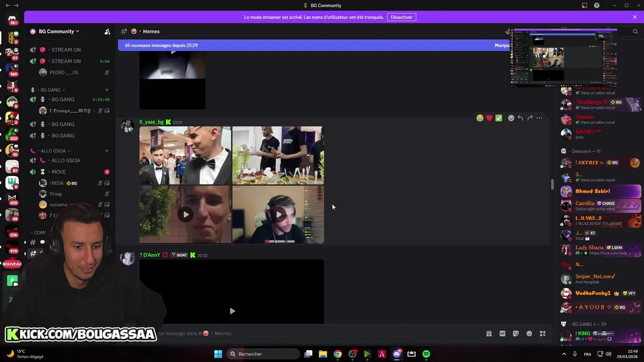The image size is (644, 362).
Task: Select user PEDRO ___05 in voice list
Action: coord(75,72)
